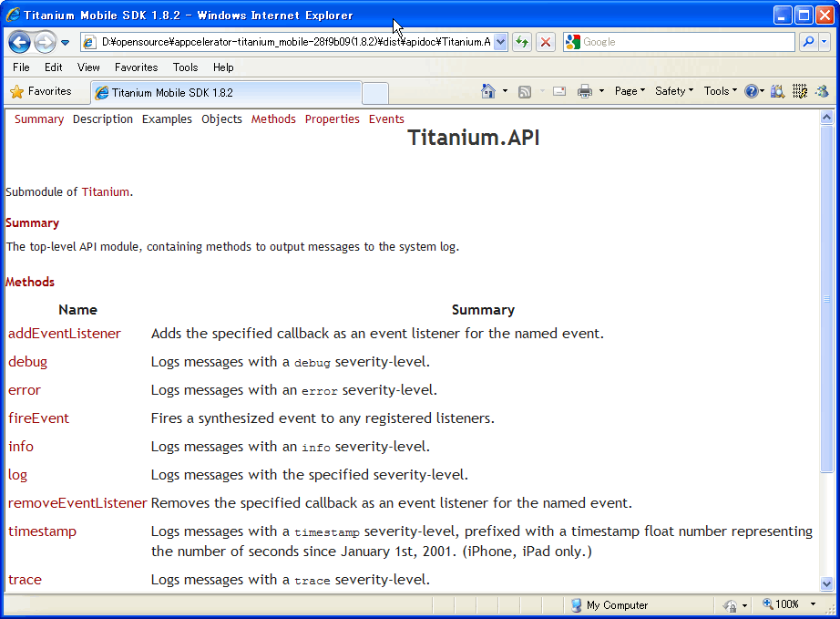Jump to Properties section link
Image resolution: width=840 pixels, height=619 pixels.
[333, 119]
